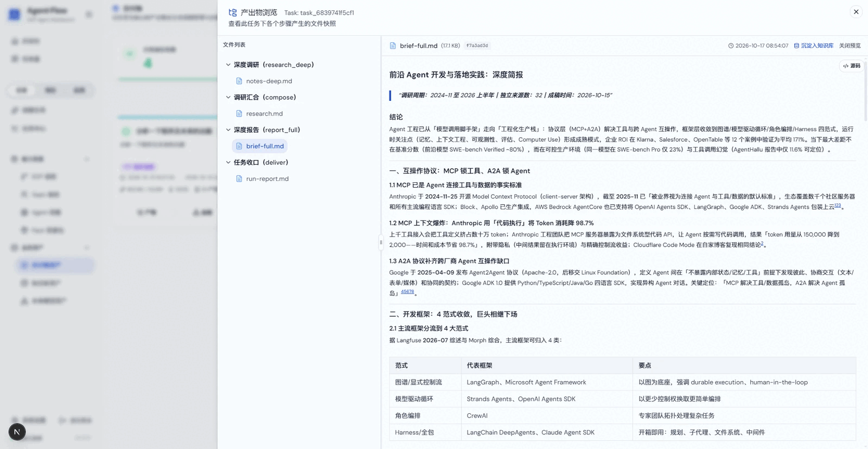Screen dimensions: 868x449
Task: Click 沉淀入知识库 link
Action: 814,46
